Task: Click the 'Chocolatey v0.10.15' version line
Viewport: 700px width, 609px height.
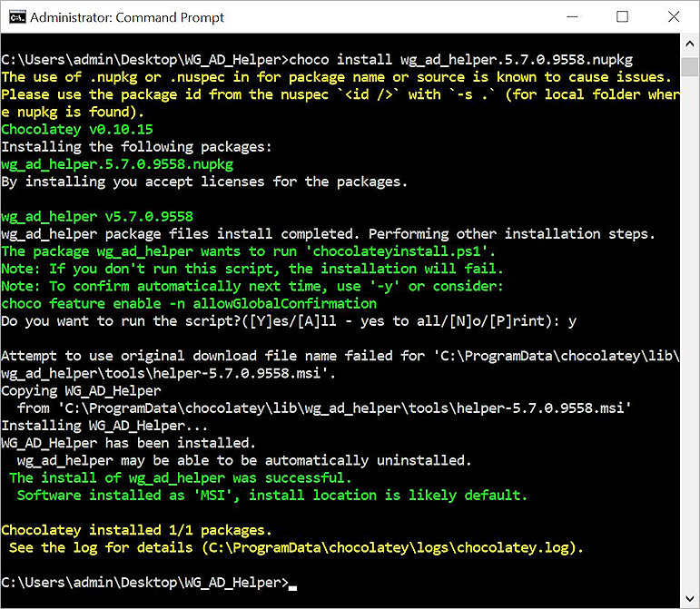Action: [79, 130]
